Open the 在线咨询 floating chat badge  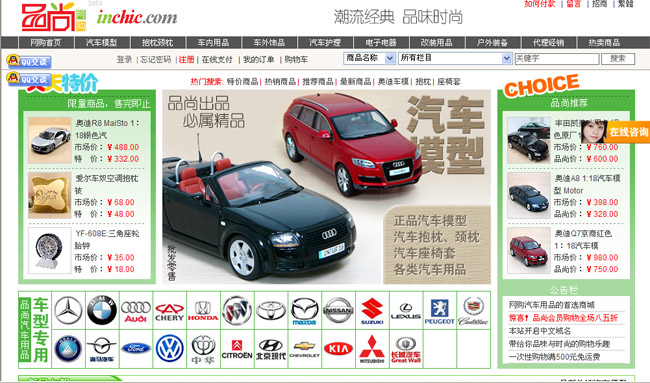click(x=615, y=132)
